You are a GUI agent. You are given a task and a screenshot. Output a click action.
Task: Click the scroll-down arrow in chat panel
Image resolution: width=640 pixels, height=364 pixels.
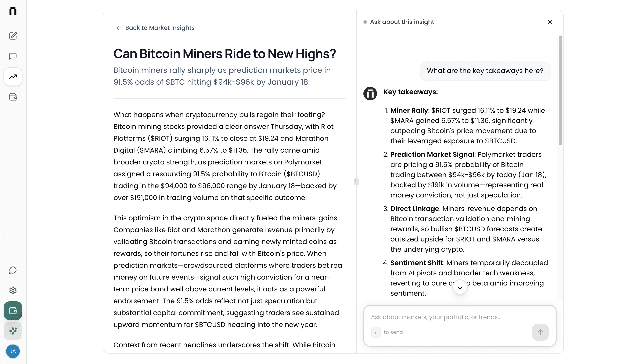point(460,287)
